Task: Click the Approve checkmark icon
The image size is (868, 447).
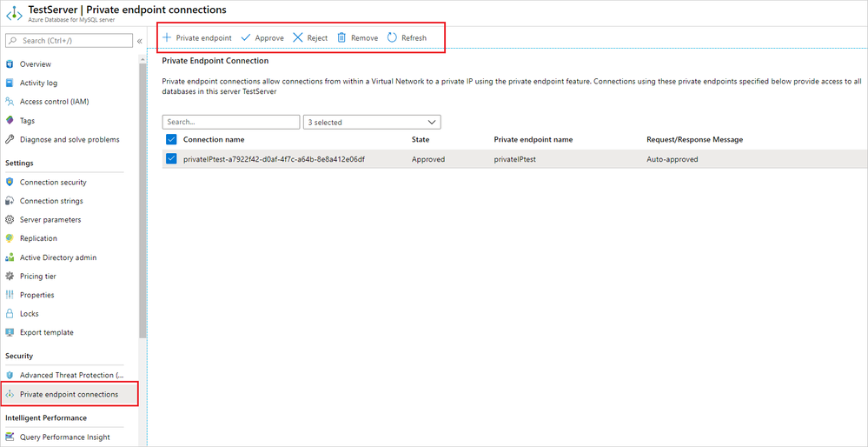Action: coord(246,37)
